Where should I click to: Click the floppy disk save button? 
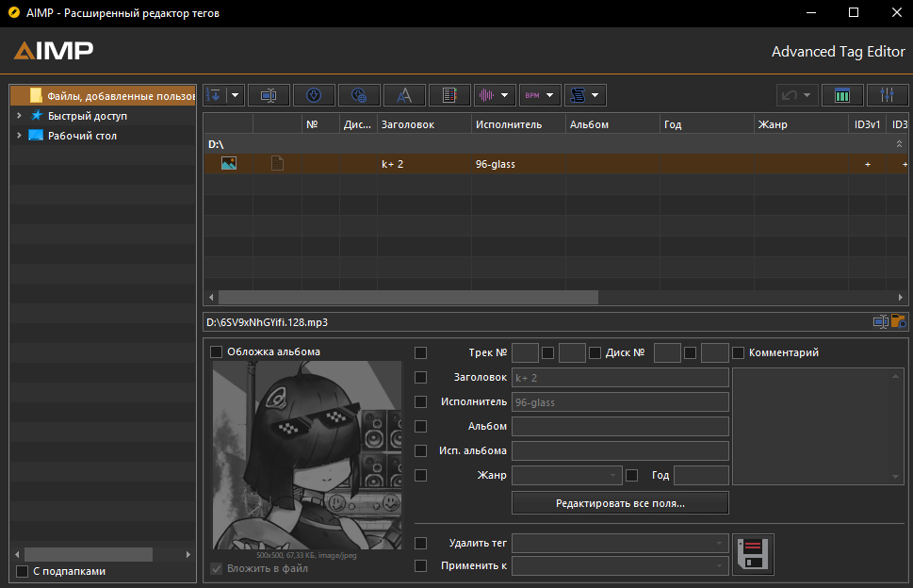(x=753, y=554)
